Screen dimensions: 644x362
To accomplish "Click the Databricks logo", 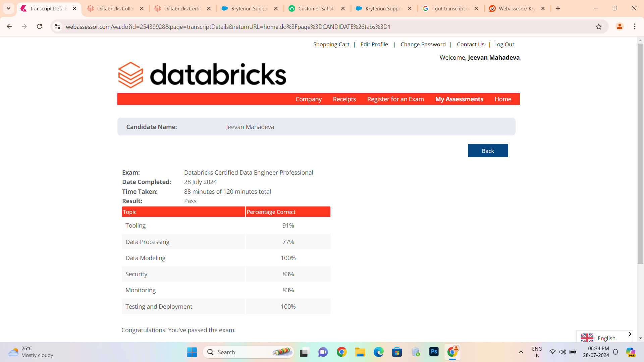I will 202,75.
